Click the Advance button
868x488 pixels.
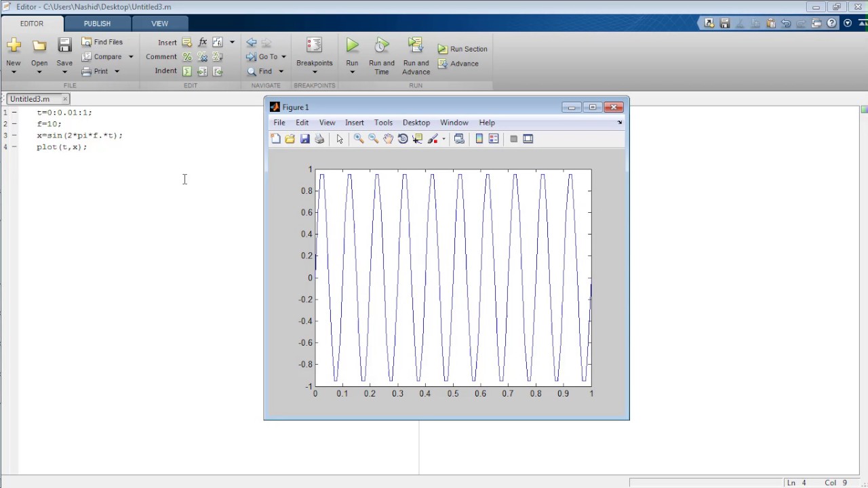(x=458, y=64)
